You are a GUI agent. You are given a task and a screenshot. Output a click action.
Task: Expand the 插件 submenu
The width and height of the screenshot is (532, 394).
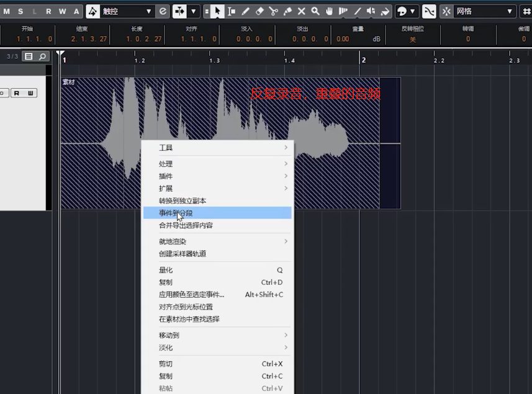click(217, 176)
